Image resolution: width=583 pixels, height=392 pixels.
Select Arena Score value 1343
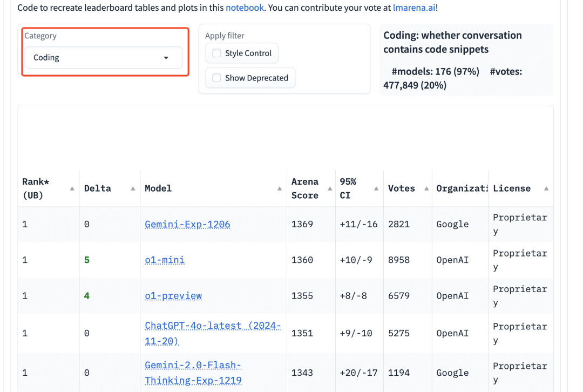[x=302, y=373]
